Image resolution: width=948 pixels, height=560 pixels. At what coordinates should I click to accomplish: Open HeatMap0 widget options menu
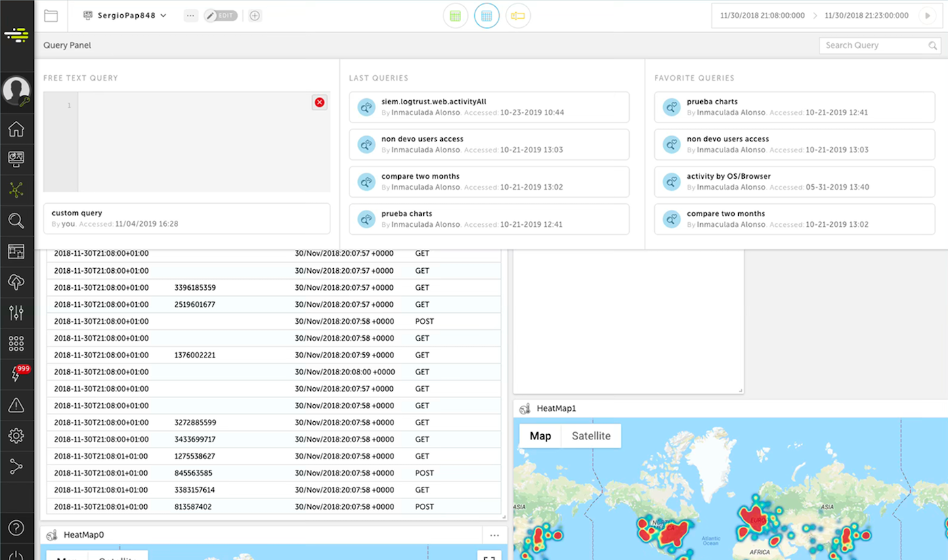click(x=495, y=535)
